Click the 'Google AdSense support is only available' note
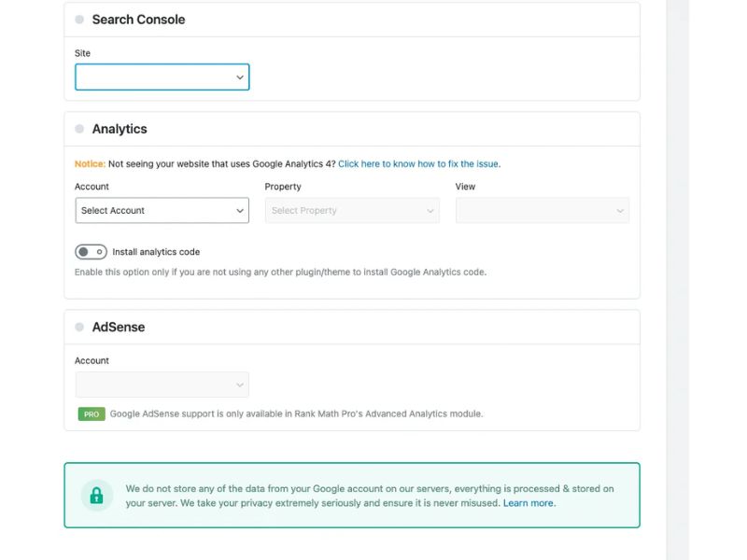Image resolution: width=747 pixels, height=560 pixels. (296, 413)
